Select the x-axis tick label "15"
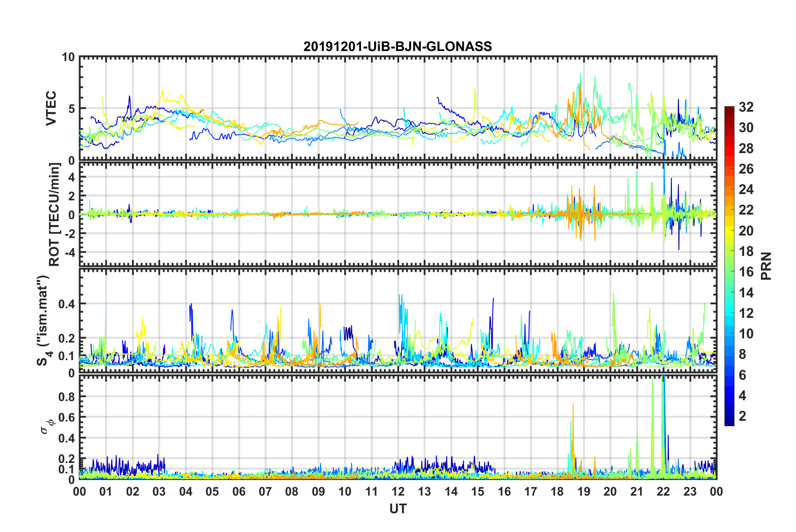This screenshot has height=532, width=796. tap(478, 491)
